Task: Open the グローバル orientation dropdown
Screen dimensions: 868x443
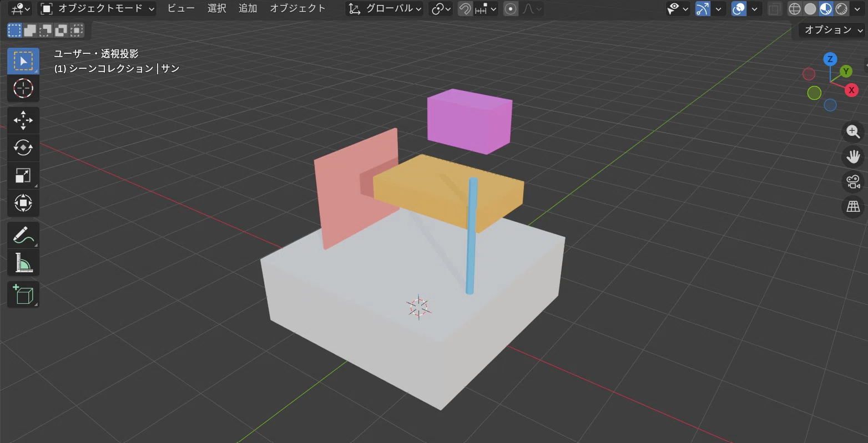Action: point(384,9)
